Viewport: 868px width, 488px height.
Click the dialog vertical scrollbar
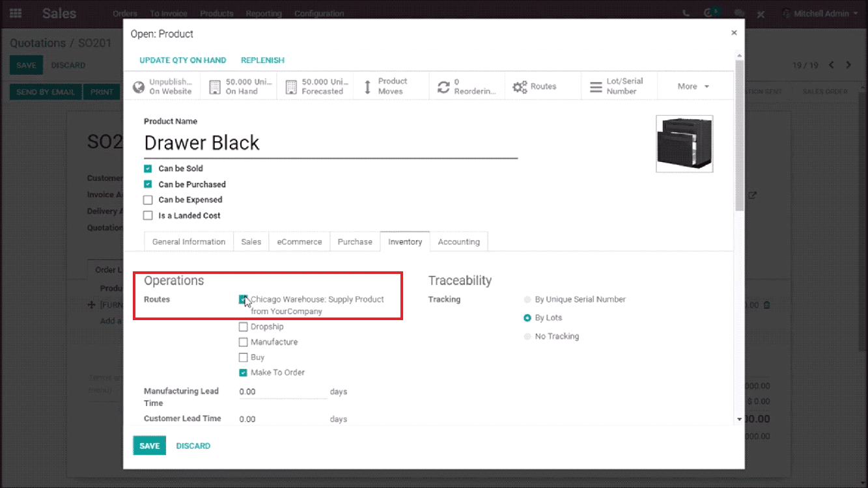739,135
